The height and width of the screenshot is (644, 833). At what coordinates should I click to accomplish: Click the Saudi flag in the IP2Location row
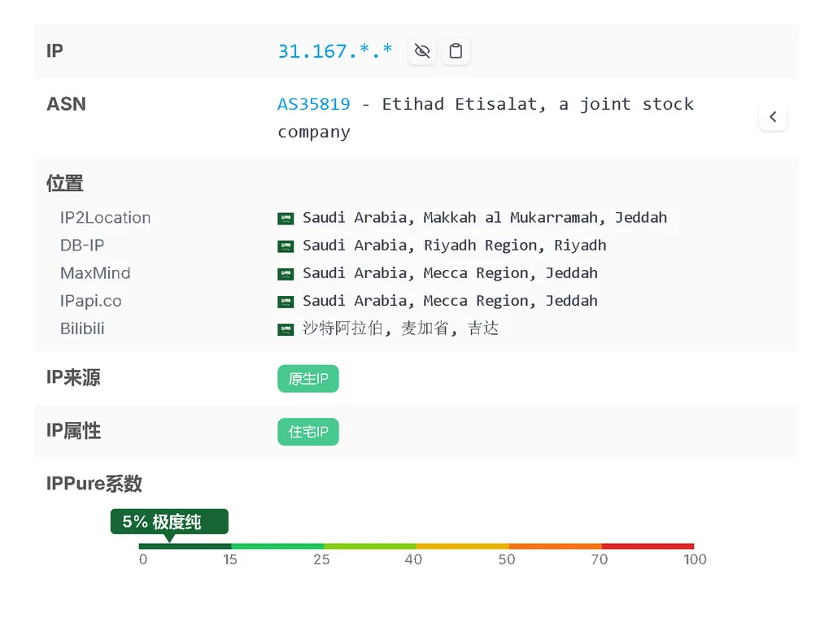(x=286, y=218)
